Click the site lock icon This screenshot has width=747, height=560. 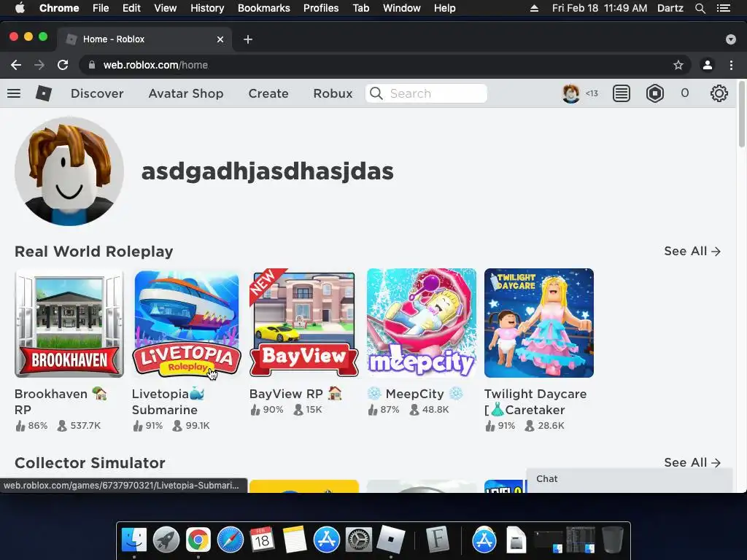click(92, 65)
